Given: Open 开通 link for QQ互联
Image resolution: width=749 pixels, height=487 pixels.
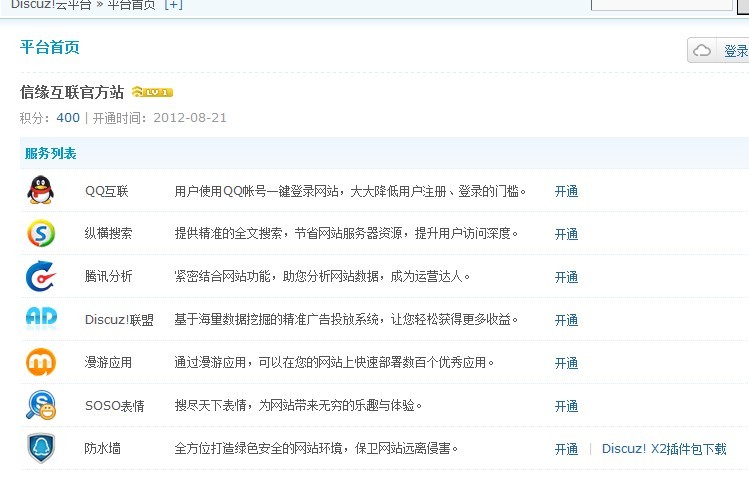Looking at the screenshot, I should coord(566,191).
